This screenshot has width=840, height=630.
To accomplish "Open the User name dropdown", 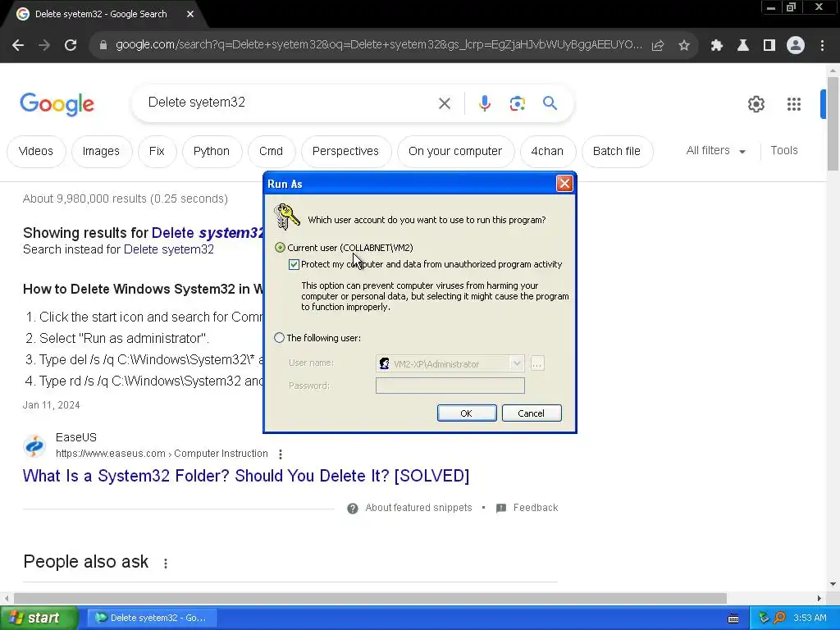I will coord(516,363).
